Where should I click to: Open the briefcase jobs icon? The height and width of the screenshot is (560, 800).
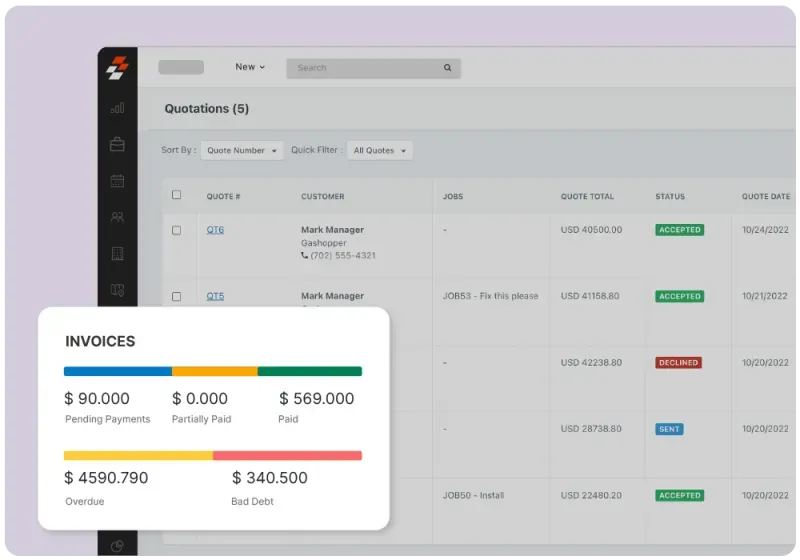(x=118, y=145)
